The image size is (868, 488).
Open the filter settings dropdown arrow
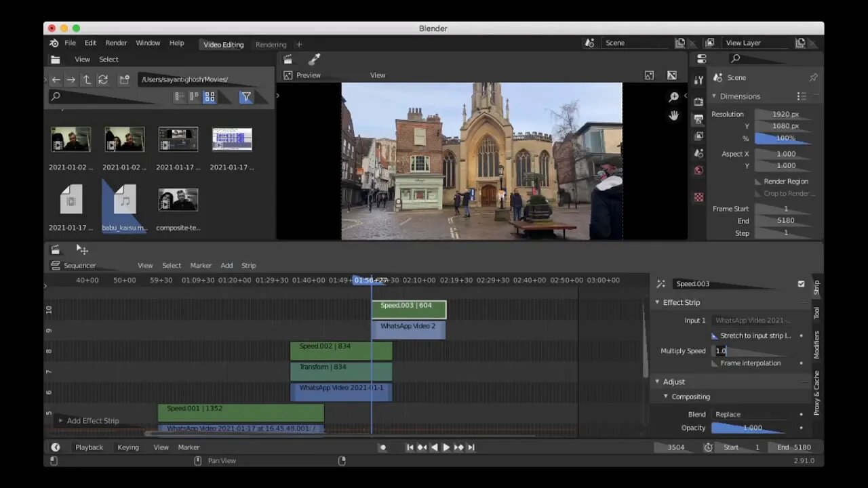coord(261,97)
